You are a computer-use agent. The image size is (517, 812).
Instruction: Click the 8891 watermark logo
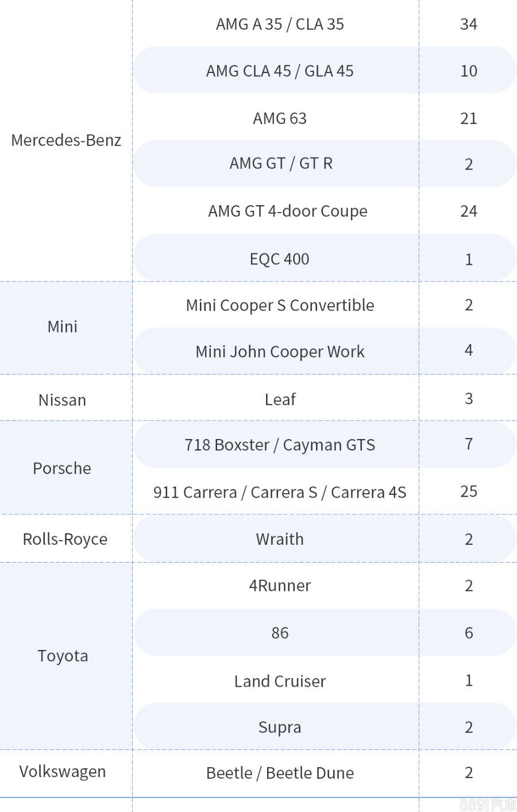click(x=488, y=805)
